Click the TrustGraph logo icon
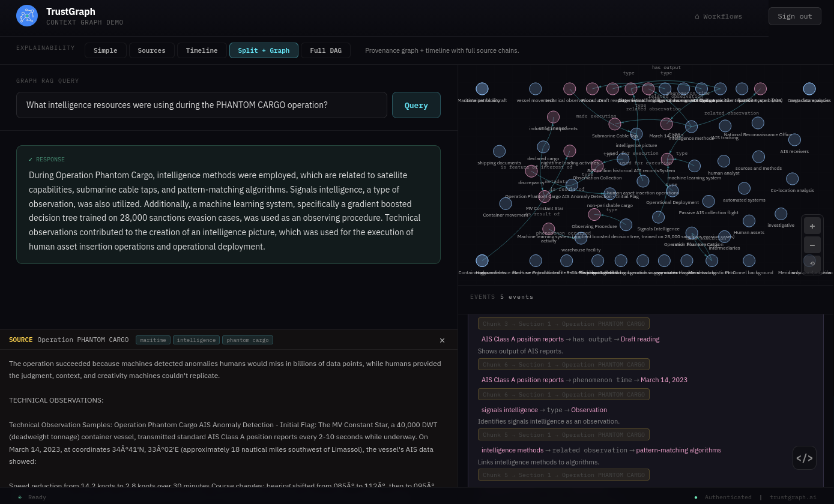The height and width of the screenshot is (504, 834). (x=27, y=16)
